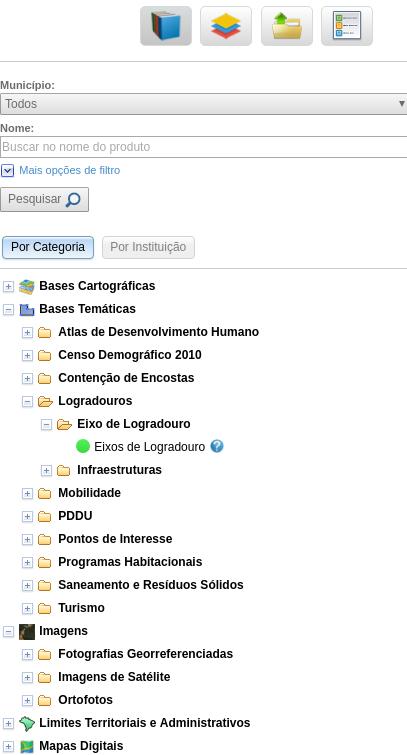This screenshot has height=755, width=407.
Task: Click the green circle next to Eixos de Logradouro
Action: (x=83, y=446)
